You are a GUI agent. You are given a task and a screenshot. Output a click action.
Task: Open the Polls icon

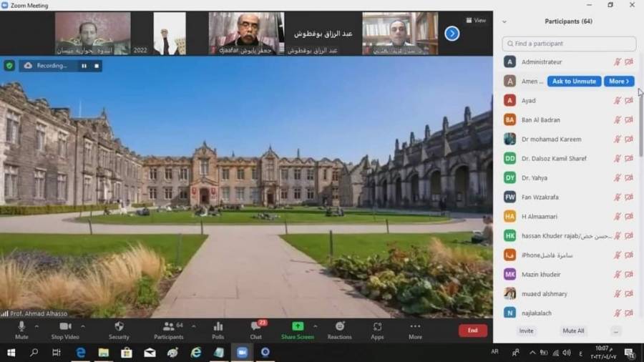pos(218,330)
